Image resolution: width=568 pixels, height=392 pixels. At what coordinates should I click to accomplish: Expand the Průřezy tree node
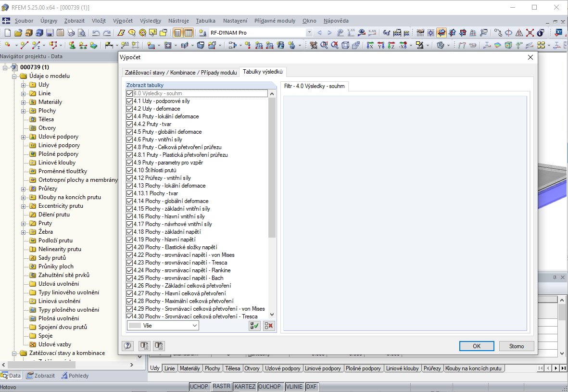(x=23, y=189)
